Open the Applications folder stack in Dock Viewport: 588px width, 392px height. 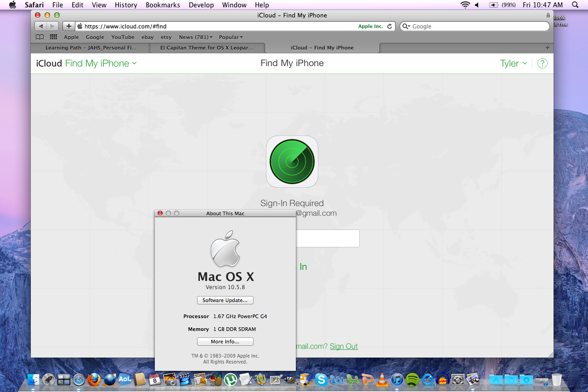click(x=496, y=380)
